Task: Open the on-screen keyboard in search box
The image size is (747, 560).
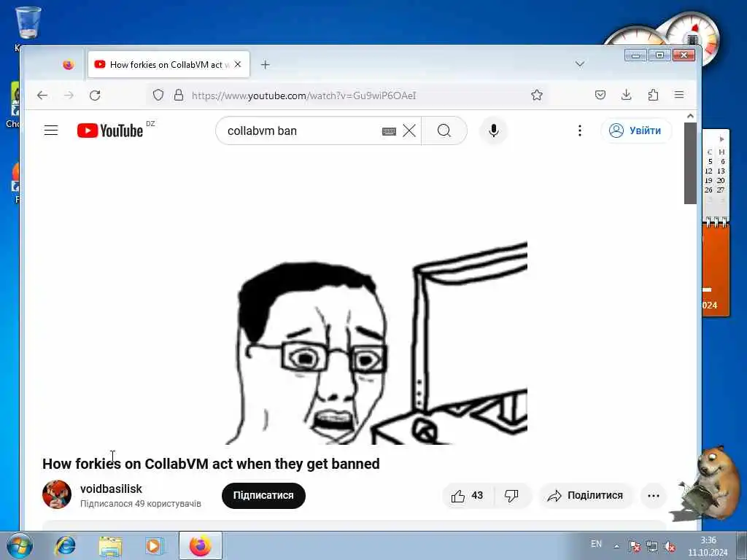Action: 390,131
